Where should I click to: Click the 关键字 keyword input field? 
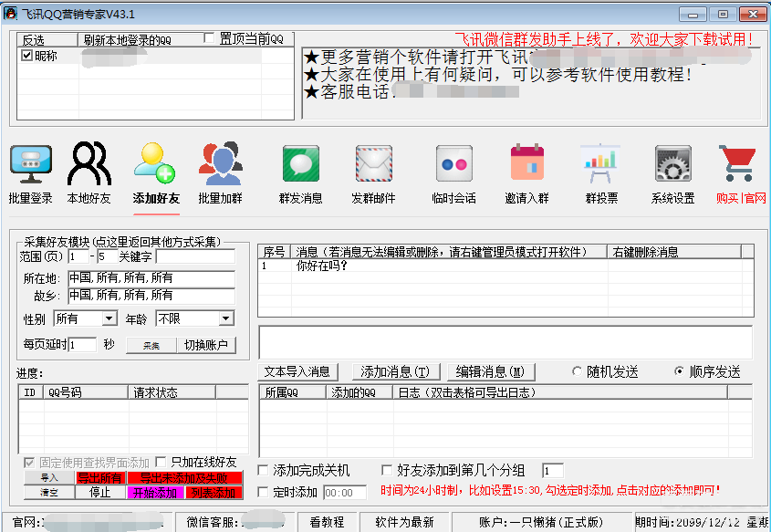(194, 256)
